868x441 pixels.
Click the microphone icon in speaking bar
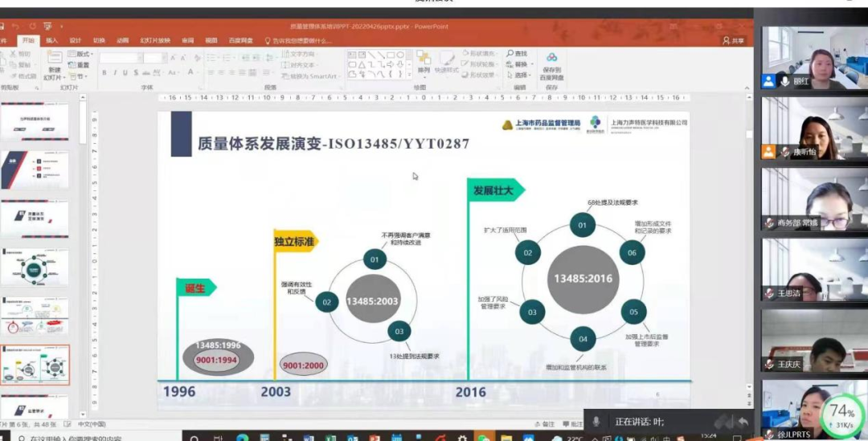[596, 422]
